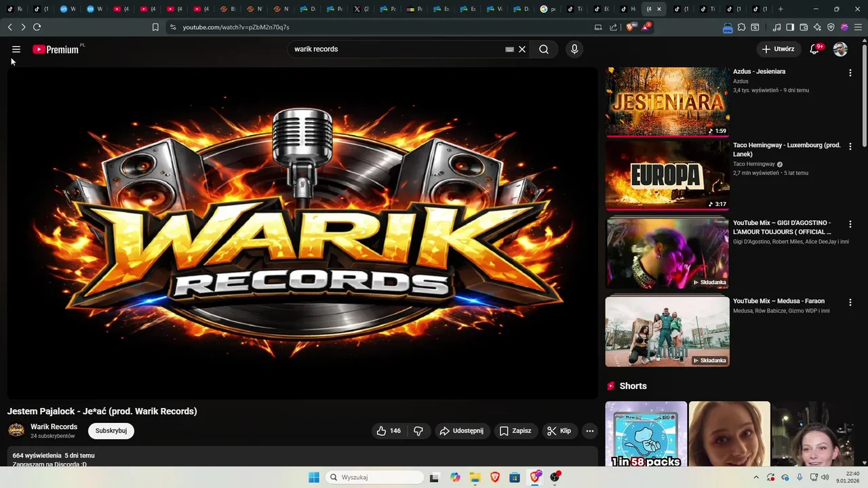
Task: Save video via Zapisz button
Action: click(x=515, y=431)
